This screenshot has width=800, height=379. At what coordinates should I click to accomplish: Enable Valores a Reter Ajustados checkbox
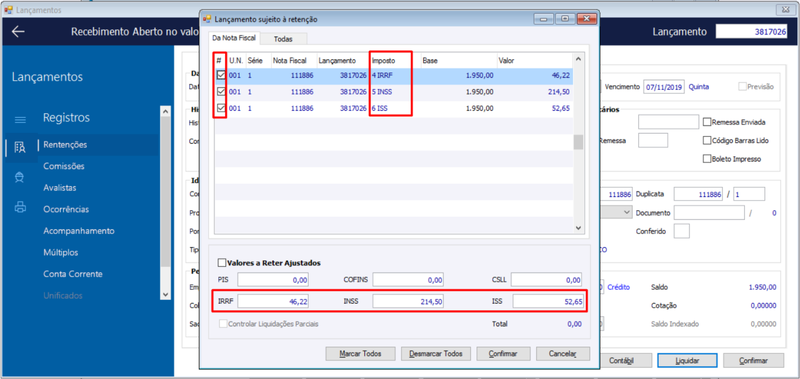pyautogui.click(x=221, y=263)
